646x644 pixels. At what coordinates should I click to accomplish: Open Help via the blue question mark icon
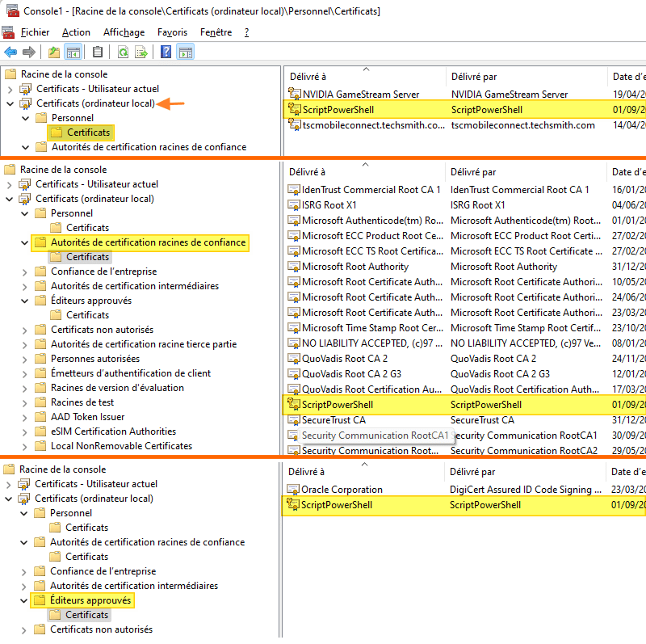click(x=166, y=53)
